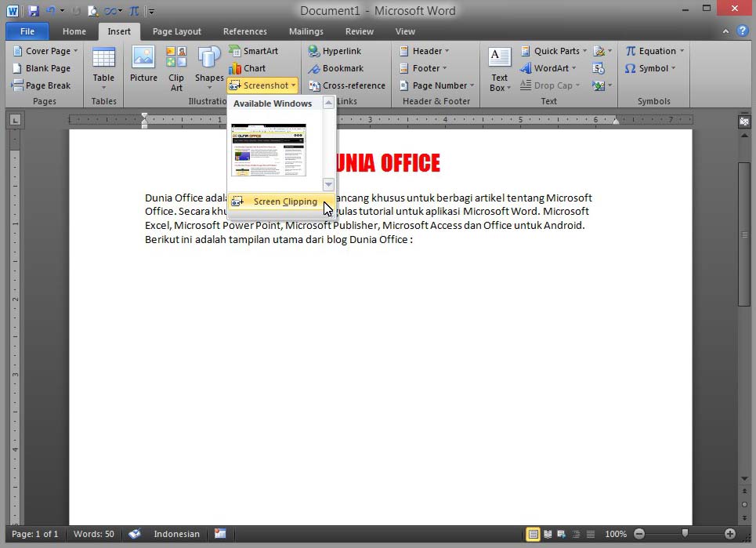Minimize the ribbon with the caret icon
Screen dimensions: 756x548
[x=725, y=31]
